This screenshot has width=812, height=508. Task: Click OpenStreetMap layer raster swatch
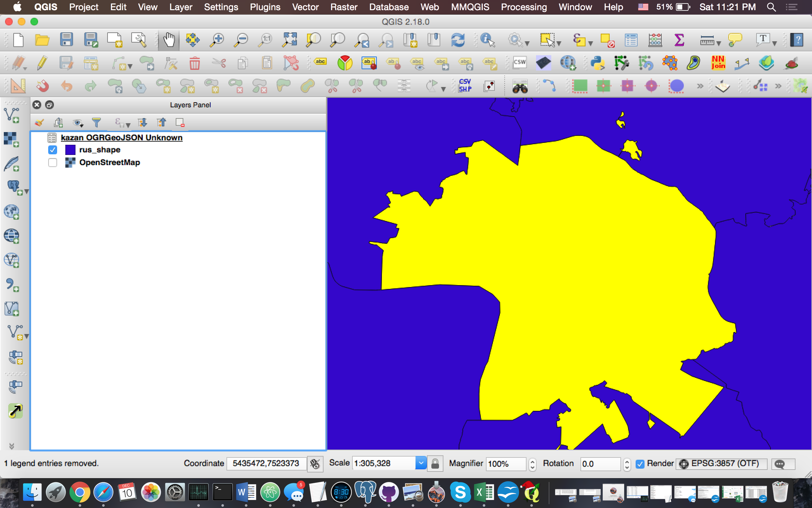click(70, 163)
